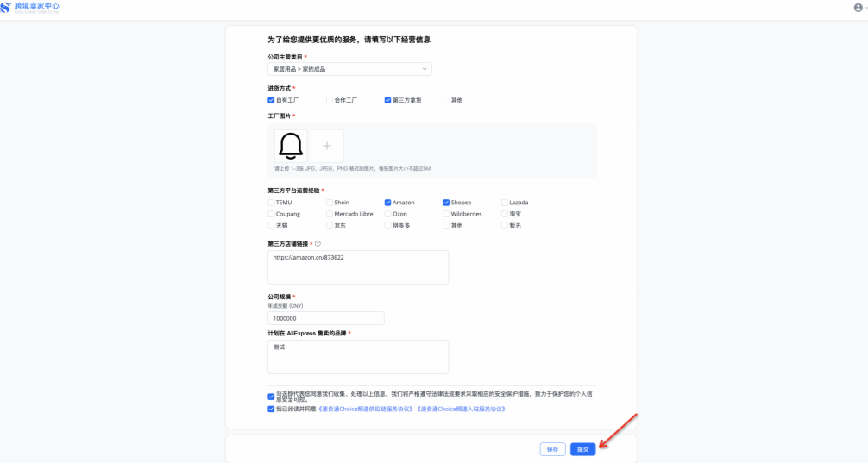Check the 合作工厂 checkbox
This screenshot has width=868, height=463.
coord(330,100)
